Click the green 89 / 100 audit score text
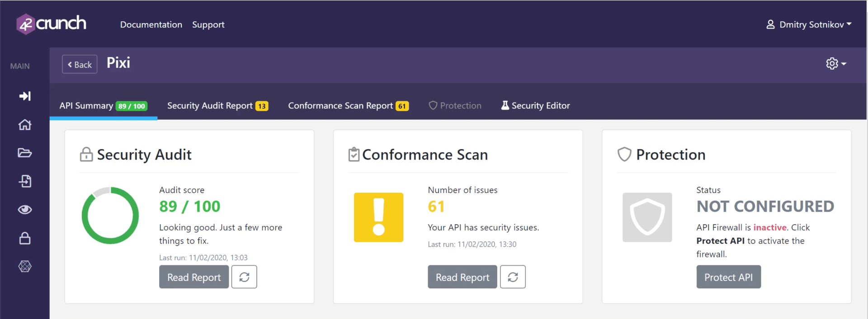This screenshot has width=868, height=319. 190,206
